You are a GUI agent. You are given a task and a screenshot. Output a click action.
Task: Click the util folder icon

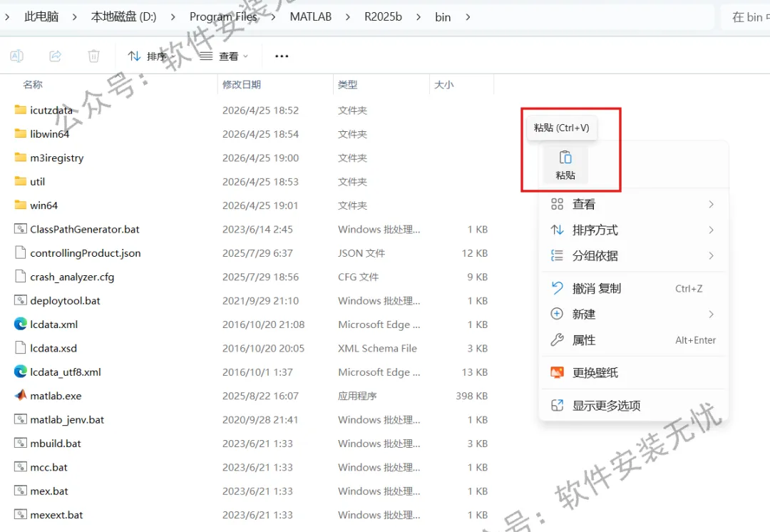20,181
